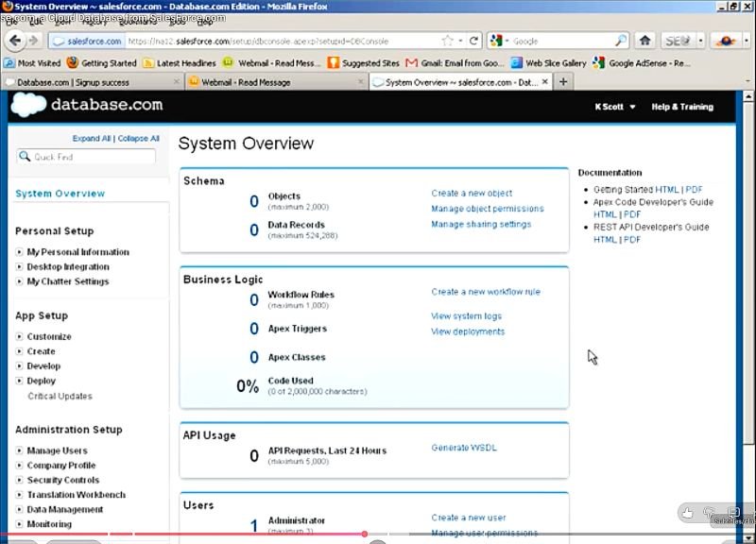Viewport: 756px width, 544px height.
Task: Open the K Scott user menu
Action: 614,107
